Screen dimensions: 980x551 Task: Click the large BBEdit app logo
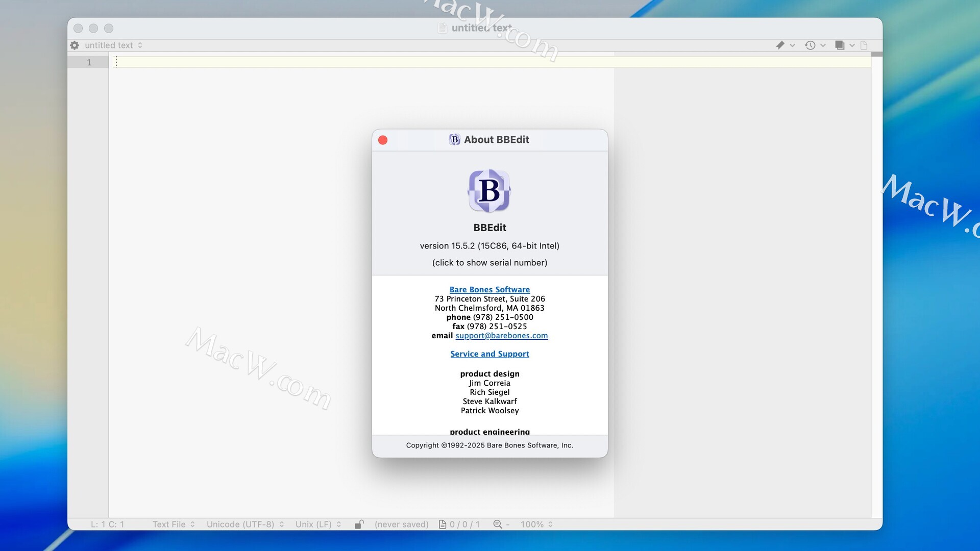pyautogui.click(x=489, y=191)
